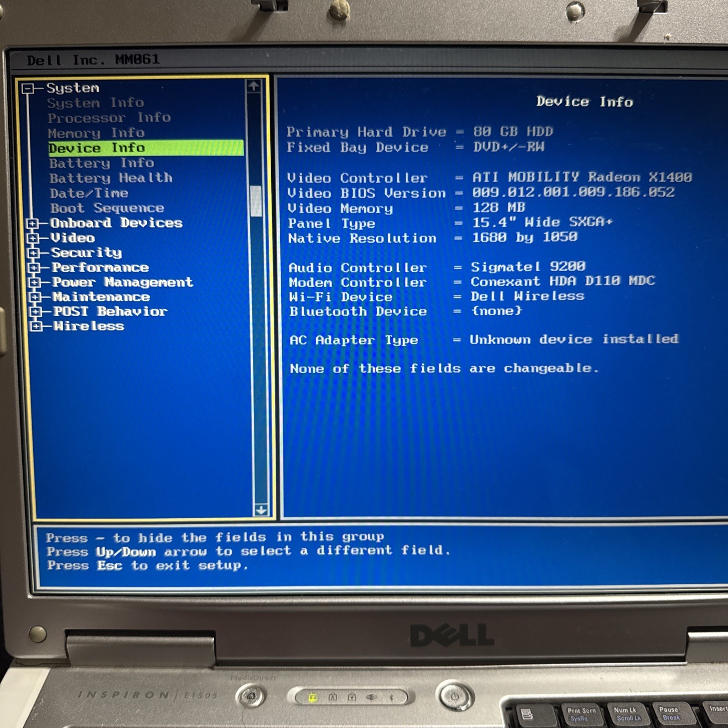Expand the Maintenance group

pyautogui.click(x=35, y=297)
